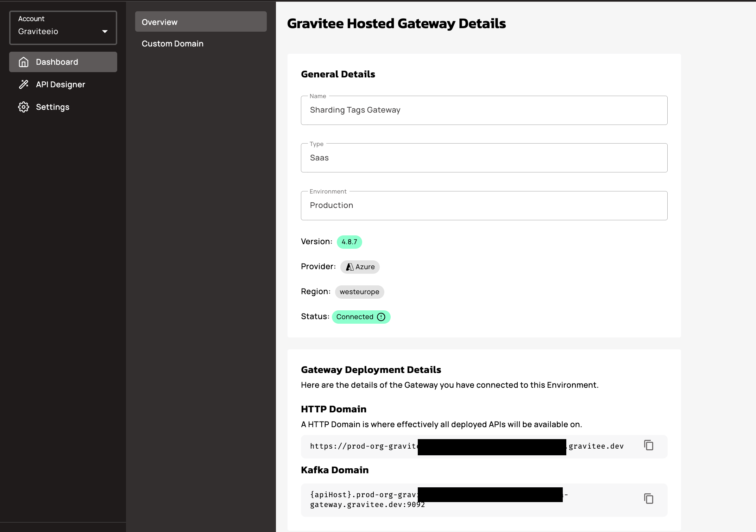The image size is (756, 532).
Task: Click the Name input field
Action: tap(484, 110)
